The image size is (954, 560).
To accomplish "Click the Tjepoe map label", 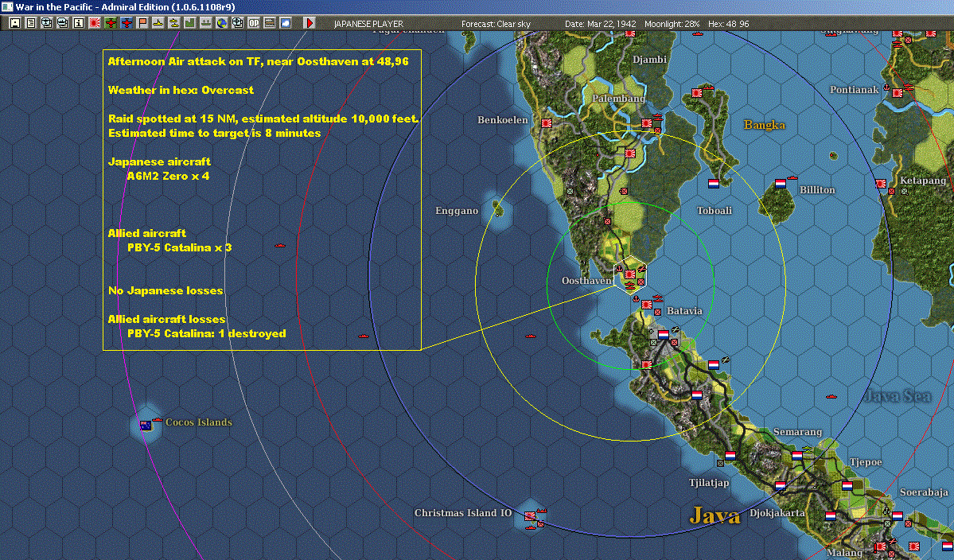I will tap(866, 462).
